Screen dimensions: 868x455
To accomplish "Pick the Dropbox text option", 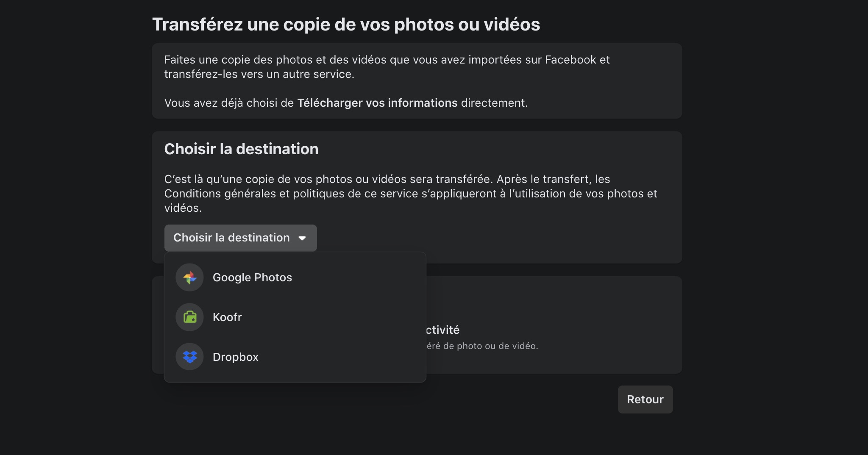I will (235, 357).
